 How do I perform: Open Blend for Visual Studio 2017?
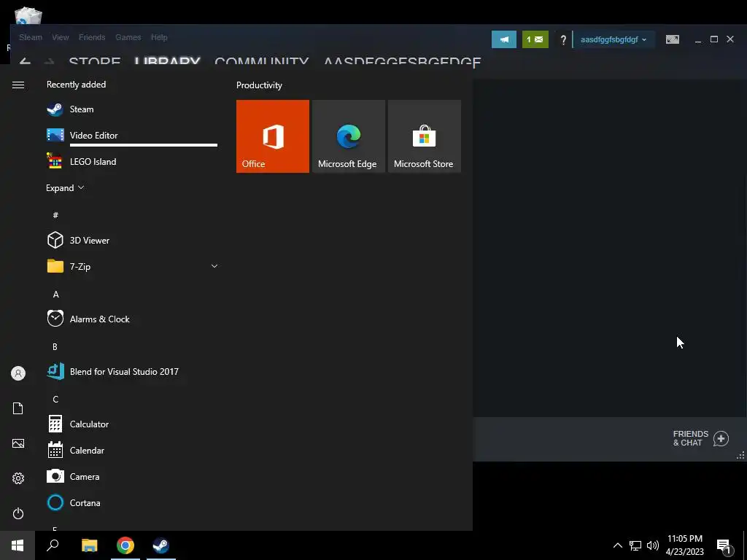(131, 371)
